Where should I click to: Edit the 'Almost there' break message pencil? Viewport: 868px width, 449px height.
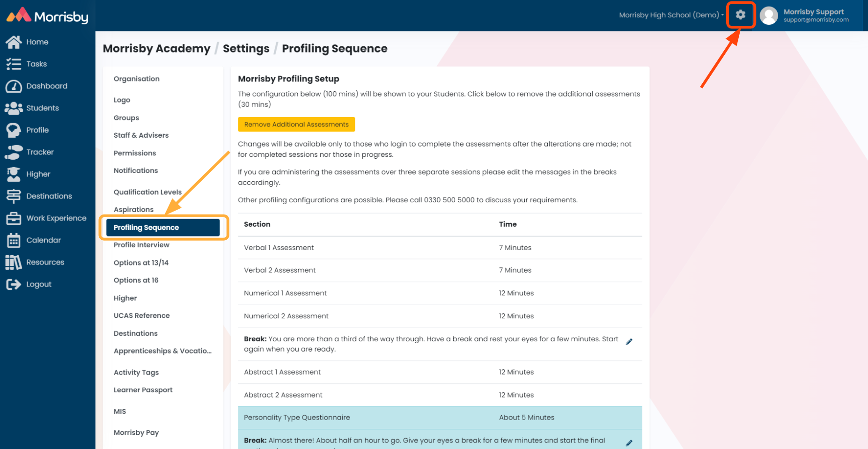click(x=629, y=442)
